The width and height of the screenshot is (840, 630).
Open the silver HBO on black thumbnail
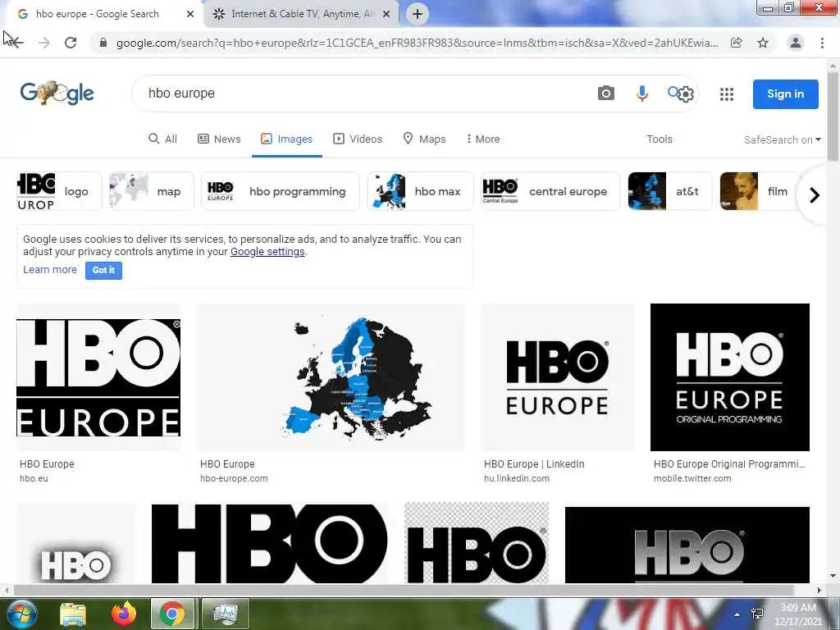coord(687,545)
